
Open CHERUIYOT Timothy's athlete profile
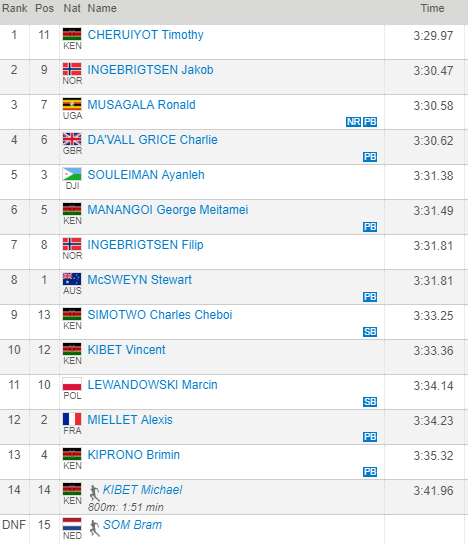[x=145, y=35]
